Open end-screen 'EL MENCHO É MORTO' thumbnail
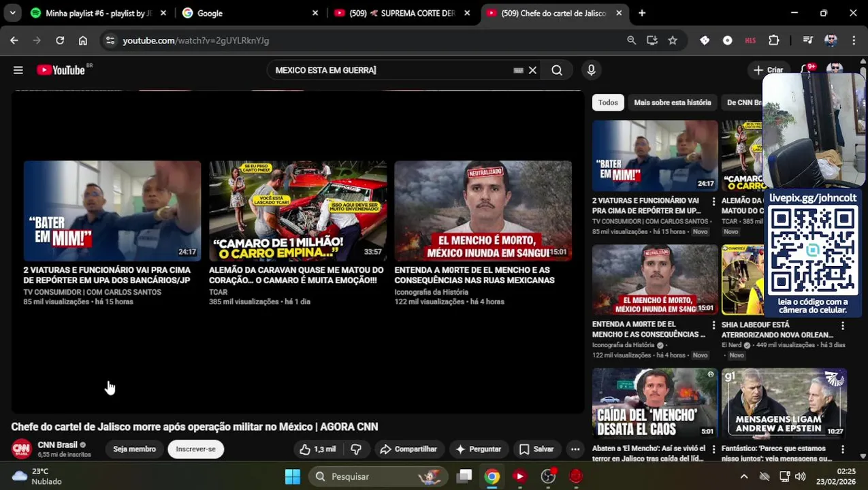Viewport: 868px width, 490px height. (x=483, y=211)
